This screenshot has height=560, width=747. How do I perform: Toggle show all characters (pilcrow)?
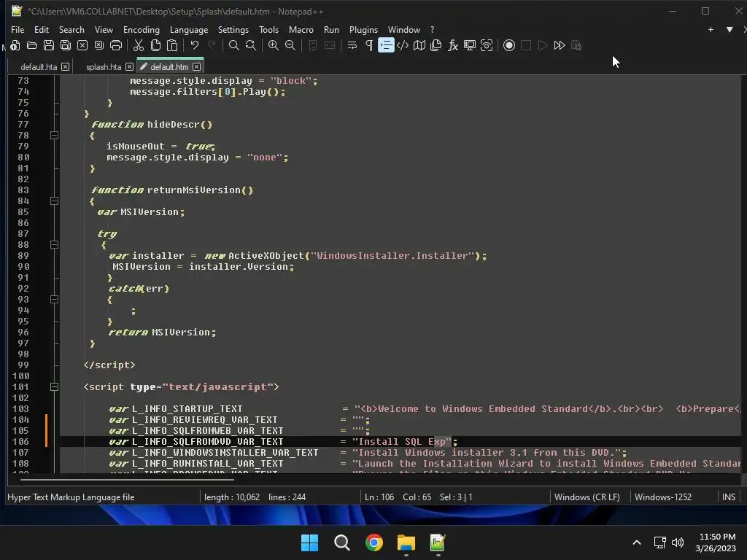(x=368, y=45)
